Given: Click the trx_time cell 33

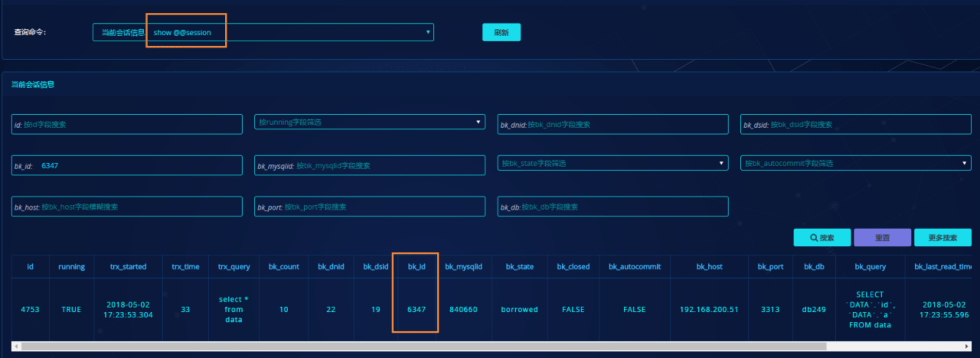Looking at the screenshot, I should point(185,309).
